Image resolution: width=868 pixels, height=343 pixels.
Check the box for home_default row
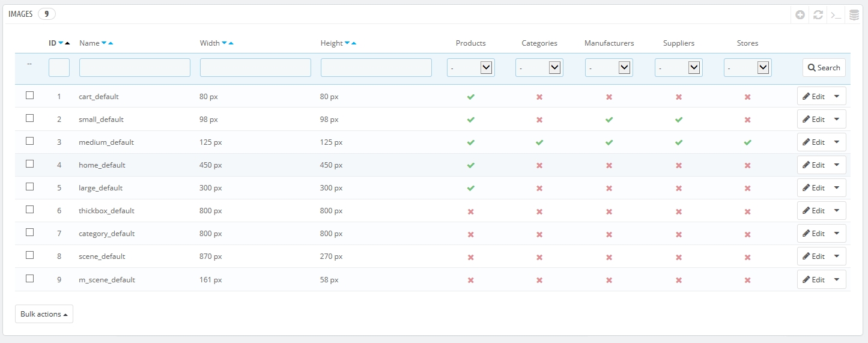tap(29, 164)
